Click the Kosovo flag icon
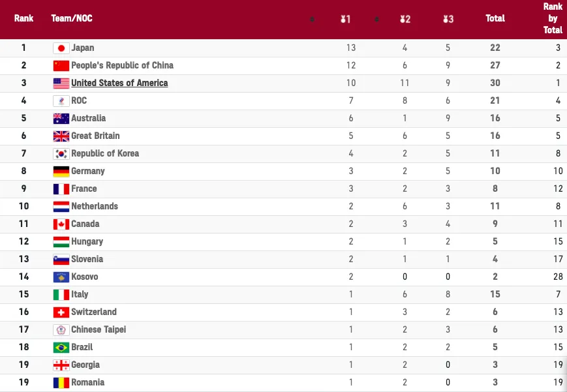The width and height of the screenshot is (567, 392). click(x=61, y=277)
